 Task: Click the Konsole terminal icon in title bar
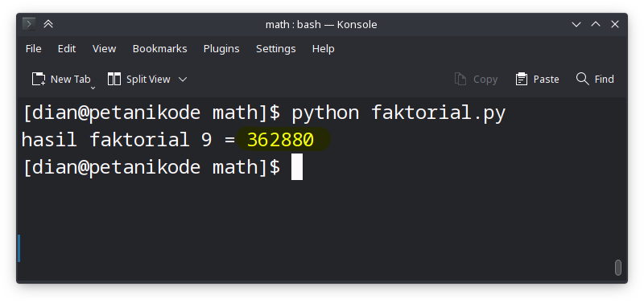(x=28, y=24)
